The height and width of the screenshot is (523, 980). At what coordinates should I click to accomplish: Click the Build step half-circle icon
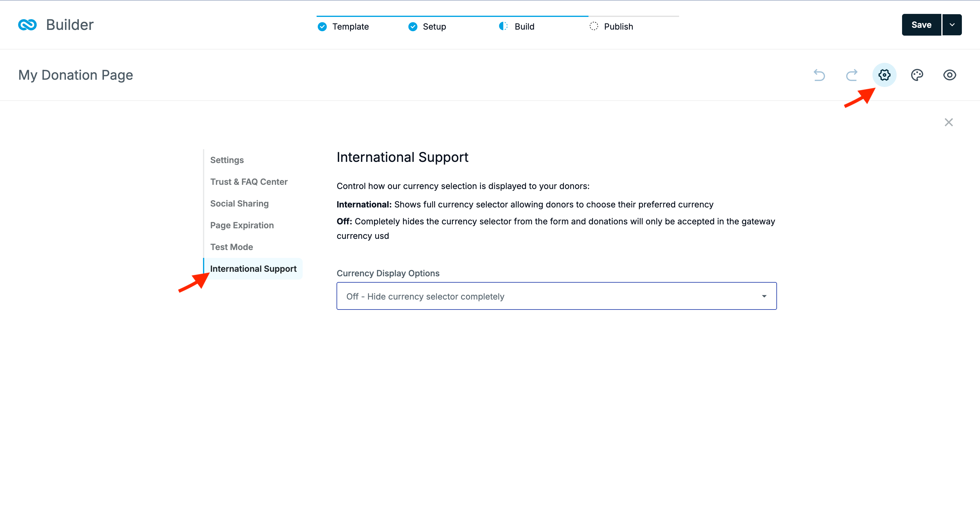[503, 26]
